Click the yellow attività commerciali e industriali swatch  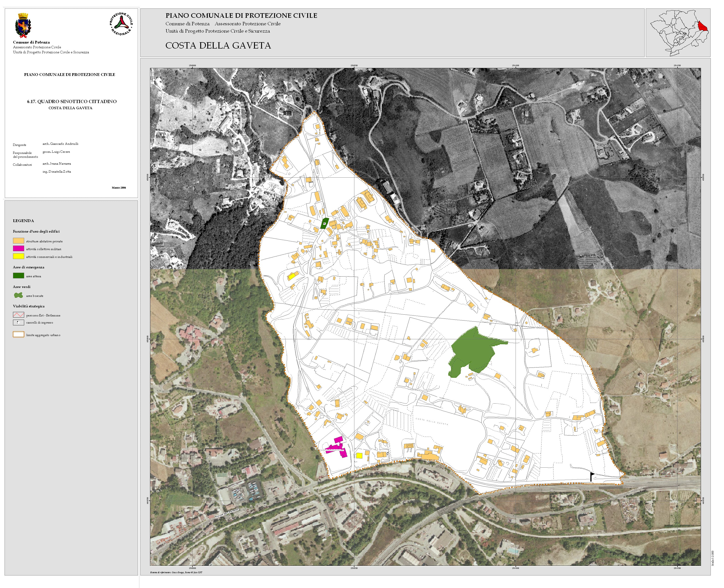pyautogui.click(x=18, y=256)
